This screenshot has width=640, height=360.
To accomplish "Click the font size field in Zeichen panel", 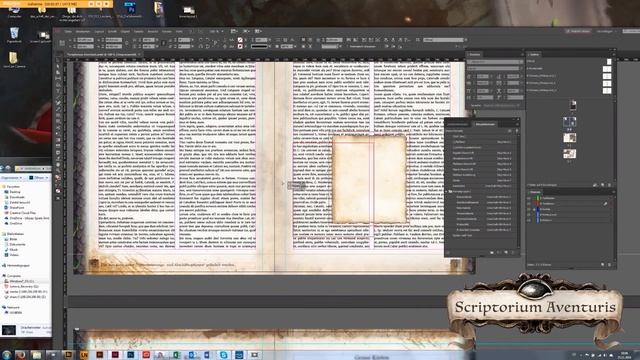I will 482,76.
